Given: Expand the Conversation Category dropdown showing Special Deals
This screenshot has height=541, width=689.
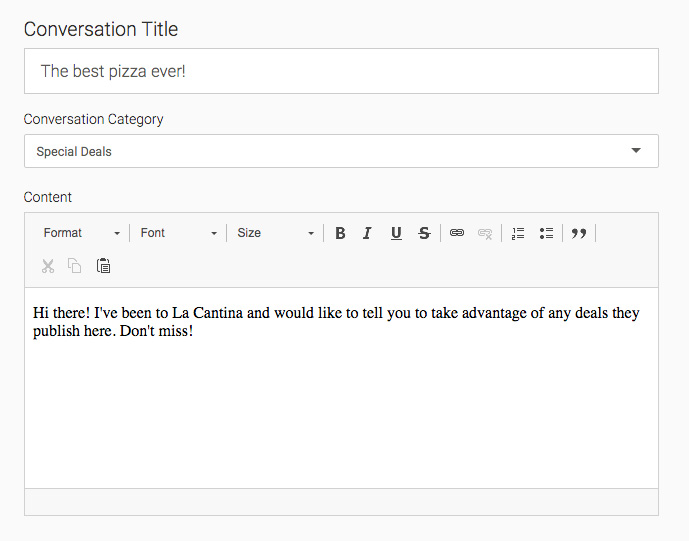Looking at the screenshot, I should click(x=341, y=151).
